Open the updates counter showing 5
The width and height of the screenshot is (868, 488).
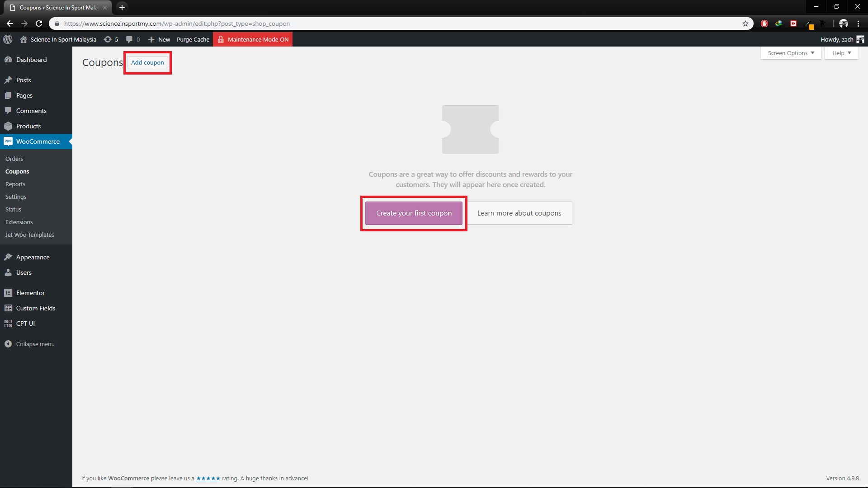pos(111,39)
